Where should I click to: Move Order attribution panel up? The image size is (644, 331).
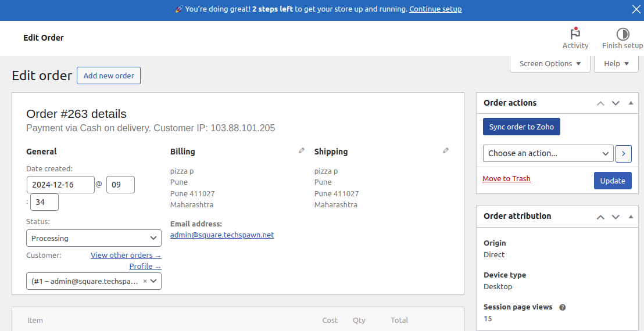click(x=600, y=217)
